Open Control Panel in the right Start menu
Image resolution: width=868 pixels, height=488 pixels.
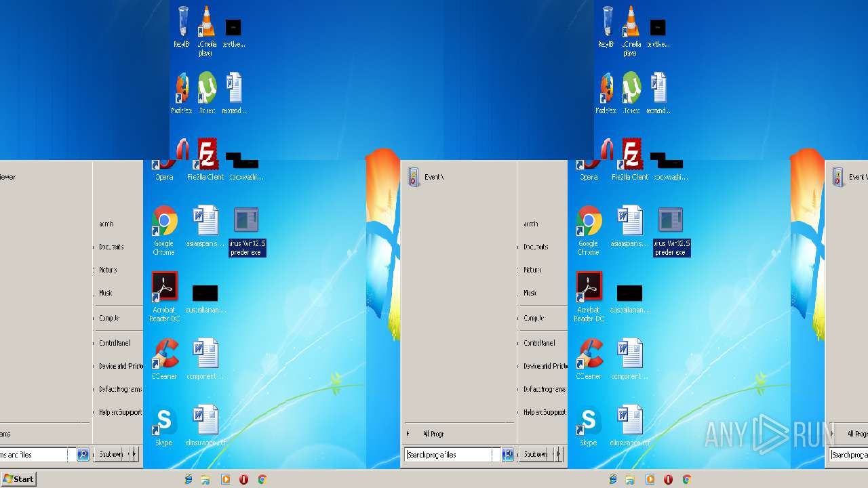coord(540,343)
